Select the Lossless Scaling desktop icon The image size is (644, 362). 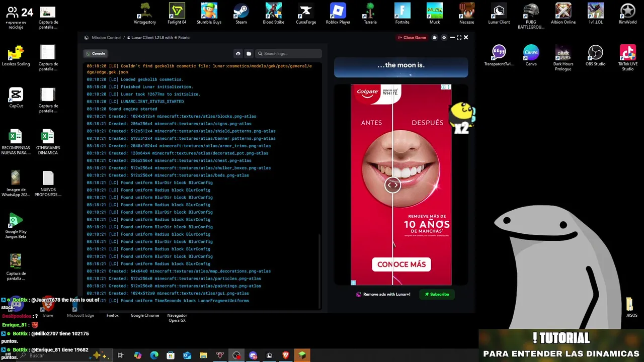16,55
